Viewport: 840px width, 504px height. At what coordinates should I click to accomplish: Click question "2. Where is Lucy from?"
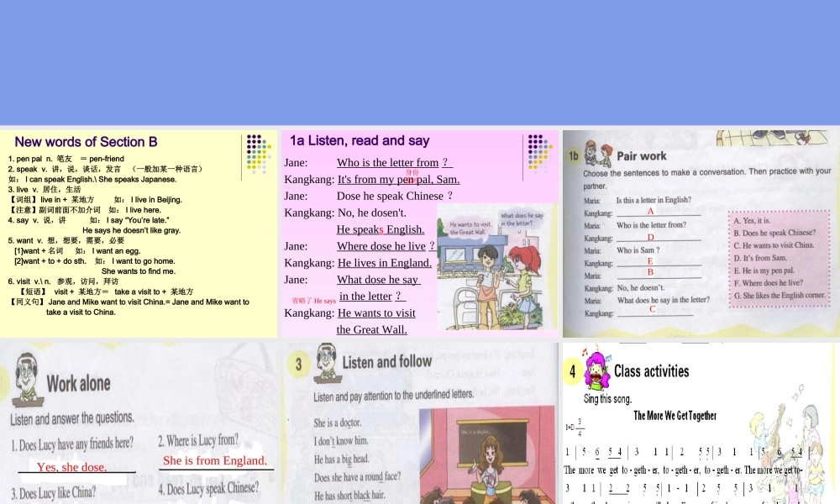tap(198, 441)
